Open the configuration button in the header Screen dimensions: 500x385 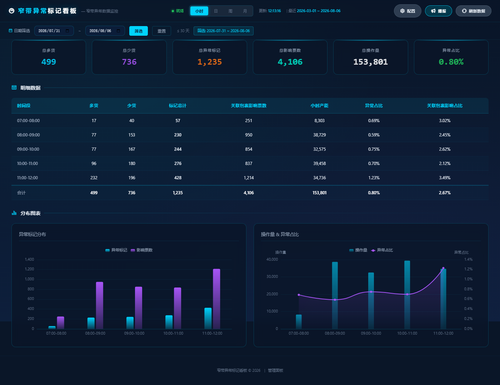click(407, 11)
